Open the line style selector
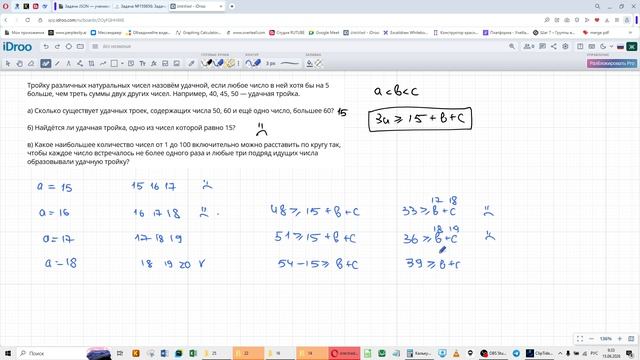 [290, 63]
